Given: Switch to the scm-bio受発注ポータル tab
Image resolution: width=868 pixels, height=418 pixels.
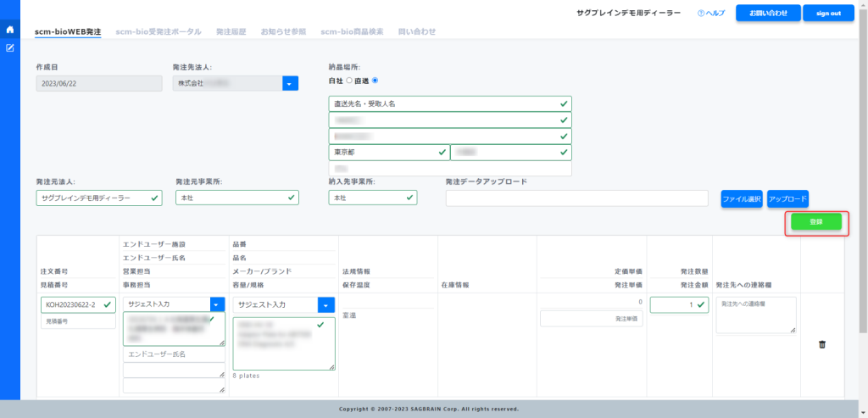Looking at the screenshot, I should [x=159, y=31].
